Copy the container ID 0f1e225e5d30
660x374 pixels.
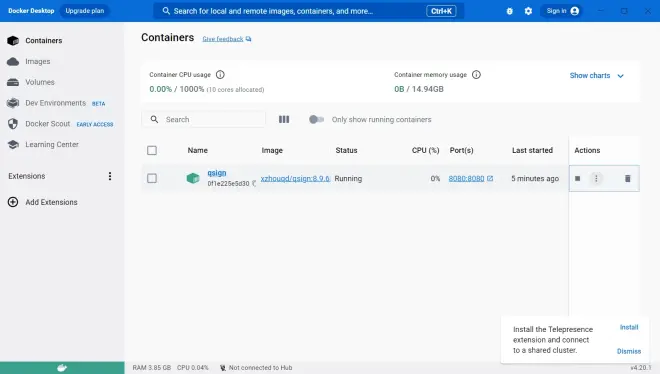254,183
